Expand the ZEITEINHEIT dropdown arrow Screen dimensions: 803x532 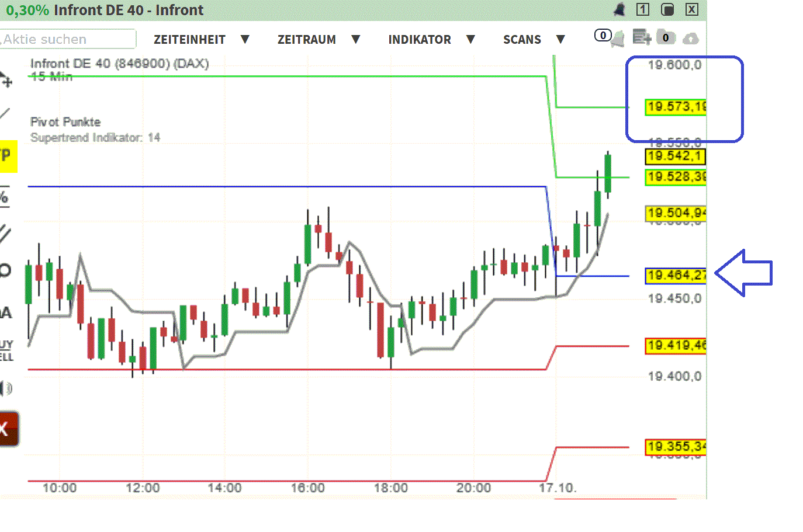coord(245,39)
